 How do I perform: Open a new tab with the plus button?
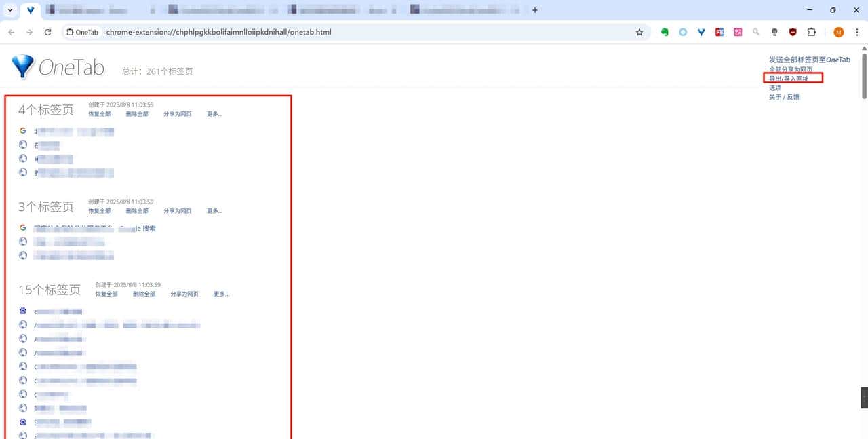coord(535,10)
